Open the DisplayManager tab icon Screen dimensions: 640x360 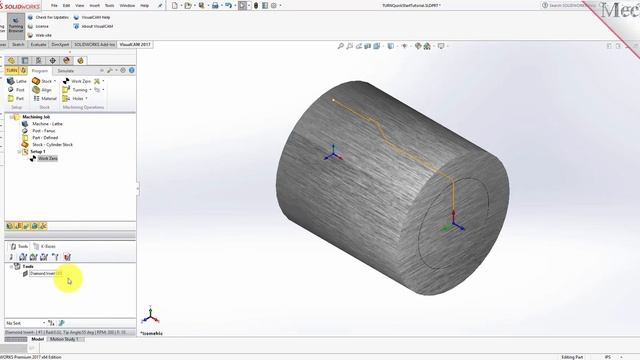tap(67, 61)
